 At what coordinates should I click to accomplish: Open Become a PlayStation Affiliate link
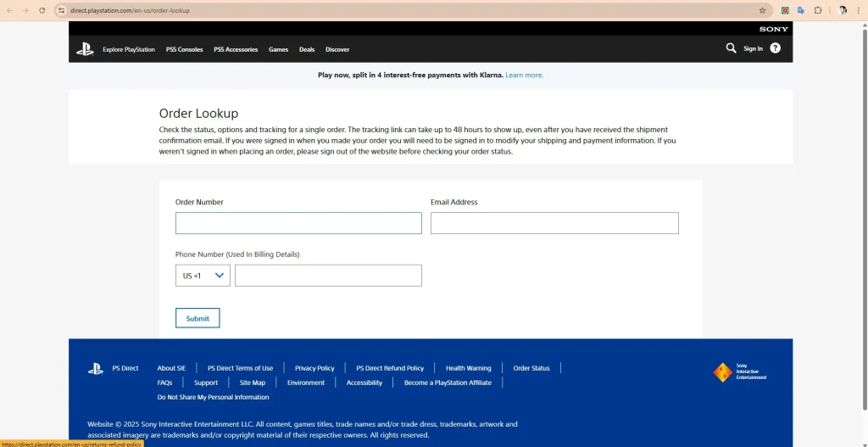(x=448, y=383)
